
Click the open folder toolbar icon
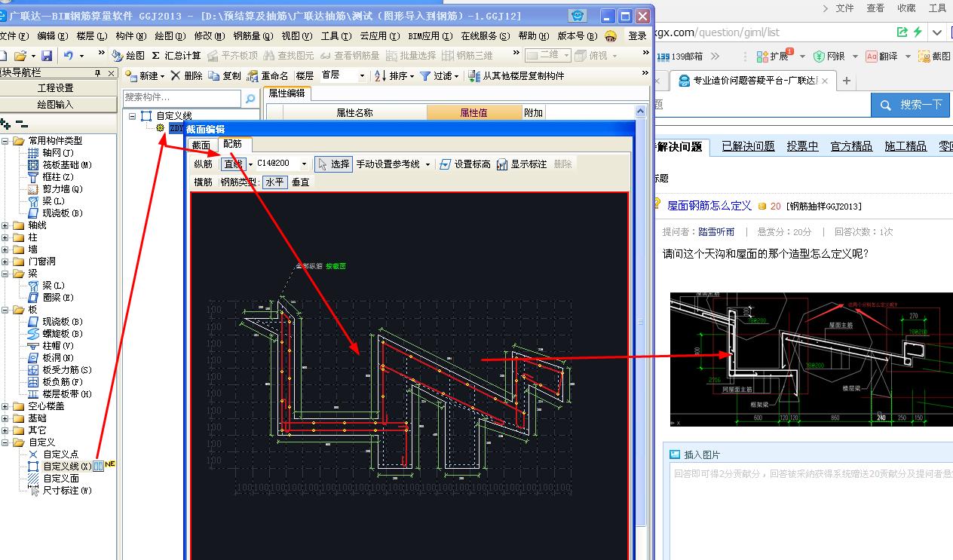coord(20,56)
